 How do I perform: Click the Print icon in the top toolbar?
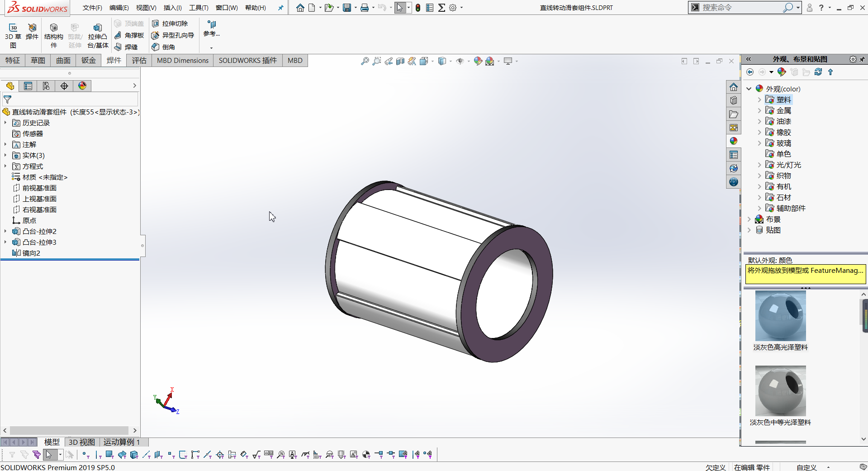365,8
